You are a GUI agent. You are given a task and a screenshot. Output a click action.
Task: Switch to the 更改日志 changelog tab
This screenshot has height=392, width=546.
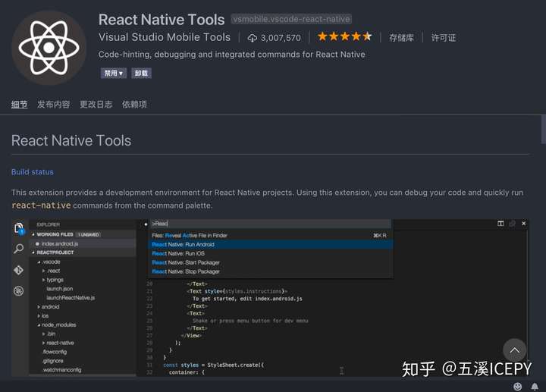(96, 104)
